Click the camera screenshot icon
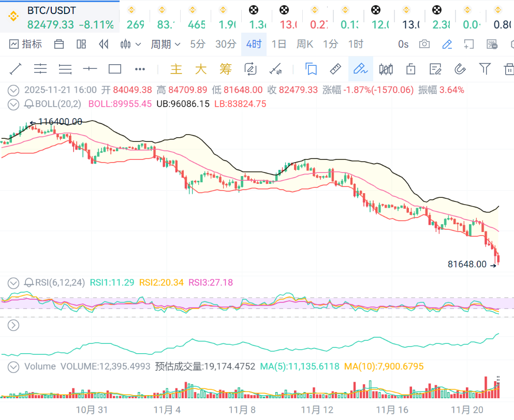The height and width of the screenshot is (420, 514). tap(424, 44)
